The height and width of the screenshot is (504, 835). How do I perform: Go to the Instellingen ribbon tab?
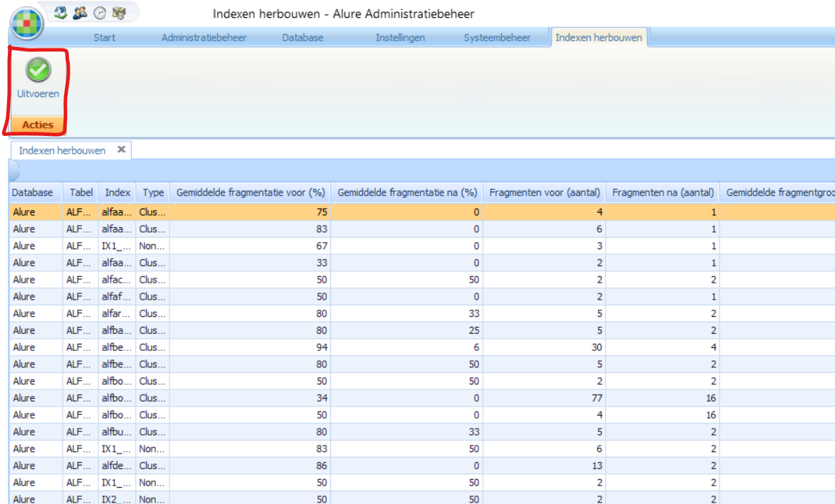(x=400, y=38)
